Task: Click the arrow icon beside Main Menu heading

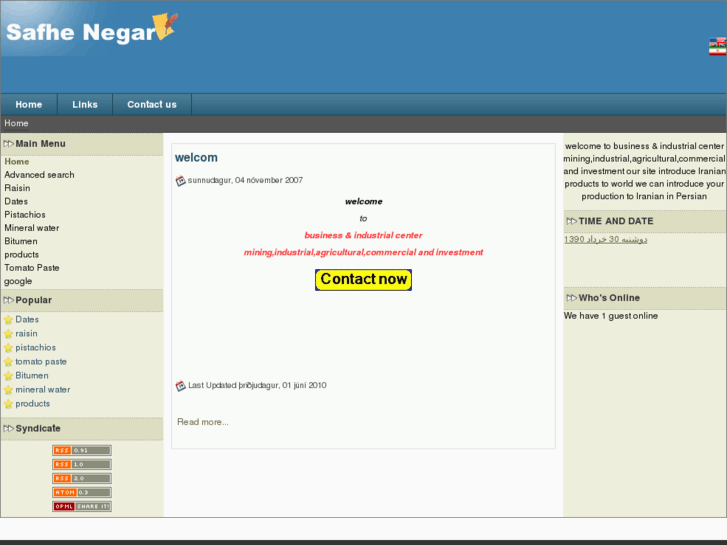Action: pos(8,144)
